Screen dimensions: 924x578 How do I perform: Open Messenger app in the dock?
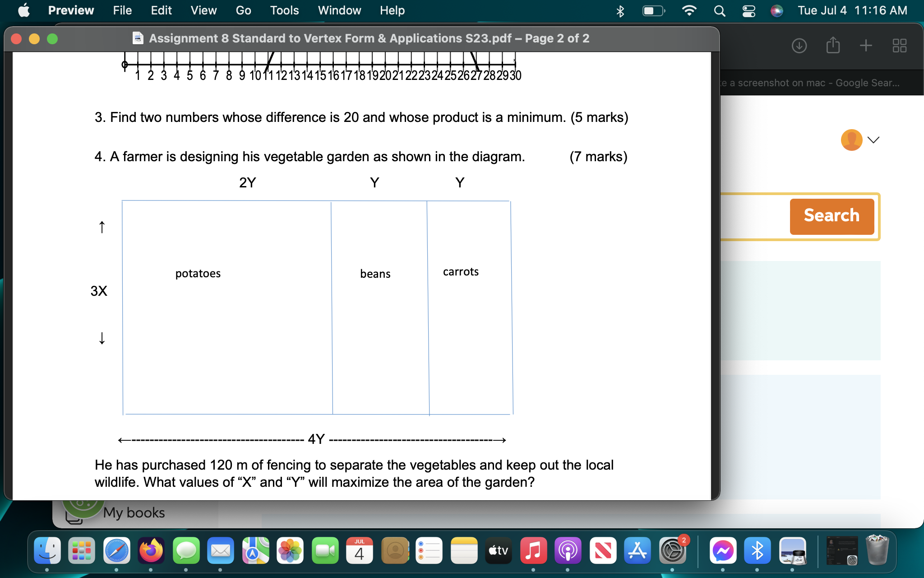[x=723, y=551]
